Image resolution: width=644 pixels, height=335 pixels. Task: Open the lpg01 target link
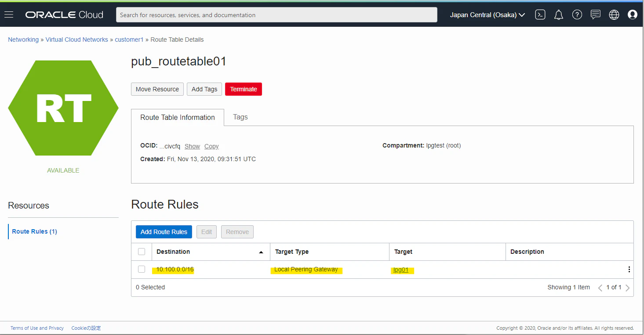[x=401, y=270]
